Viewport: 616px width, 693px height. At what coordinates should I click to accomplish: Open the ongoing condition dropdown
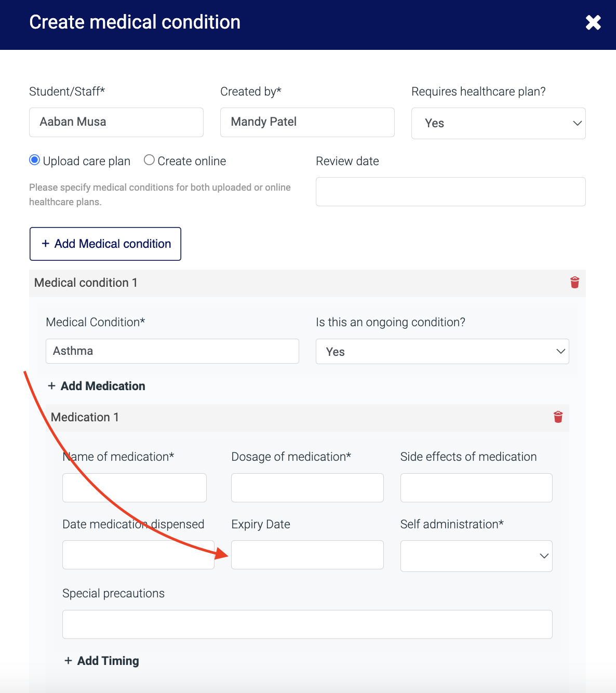click(x=442, y=352)
